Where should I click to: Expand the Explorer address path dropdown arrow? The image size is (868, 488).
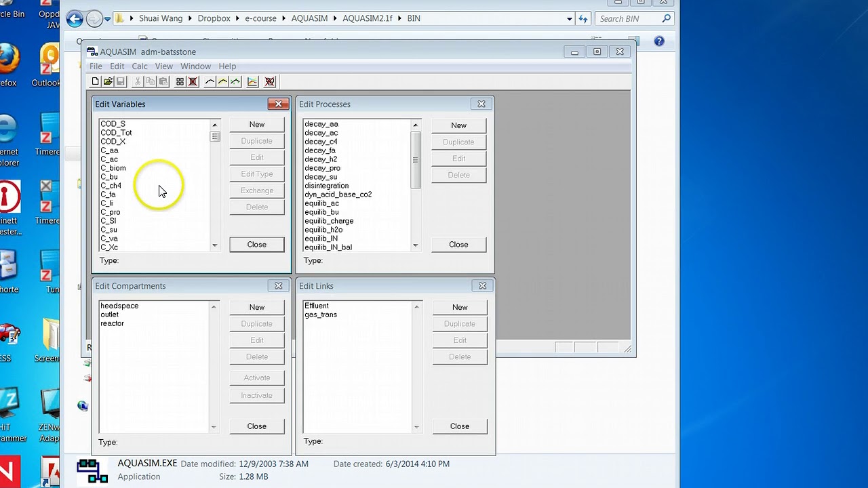[570, 19]
